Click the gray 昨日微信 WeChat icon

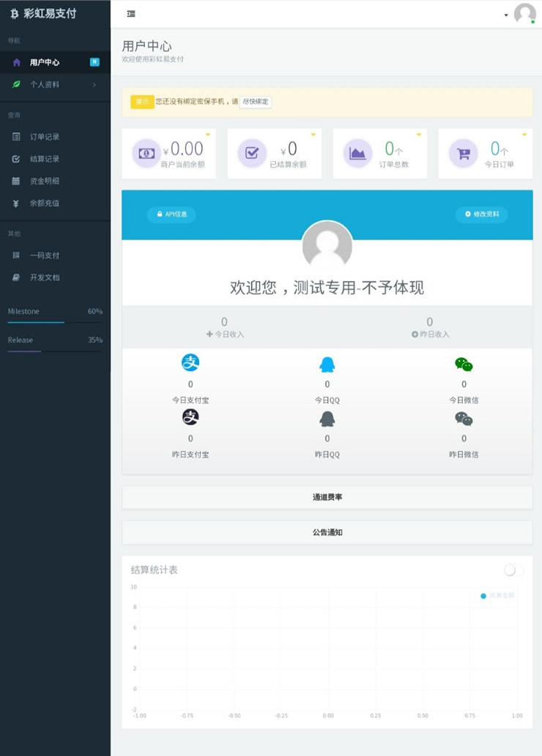pos(464,419)
